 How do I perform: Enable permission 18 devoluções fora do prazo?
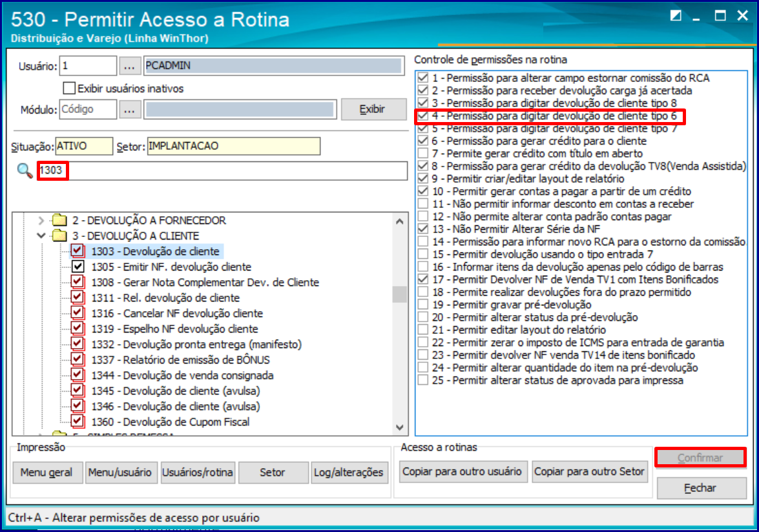click(423, 292)
